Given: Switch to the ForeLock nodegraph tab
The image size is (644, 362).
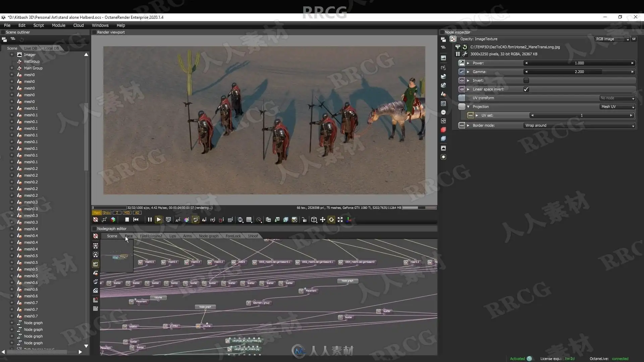Looking at the screenshot, I should 233,236.
